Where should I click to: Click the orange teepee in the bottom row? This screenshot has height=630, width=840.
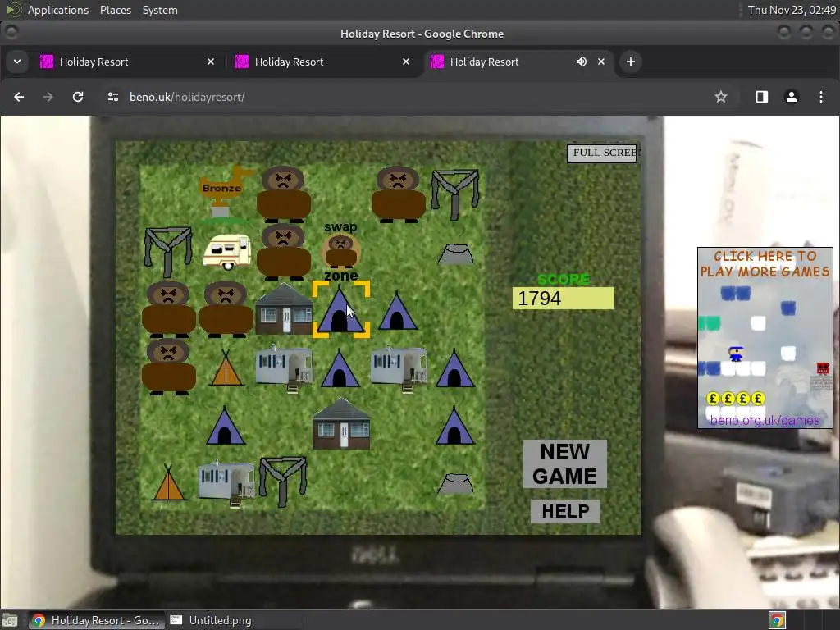click(169, 482)
